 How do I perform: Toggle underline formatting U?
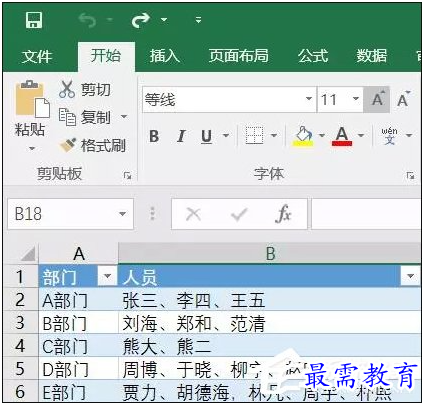pos(207,136)
